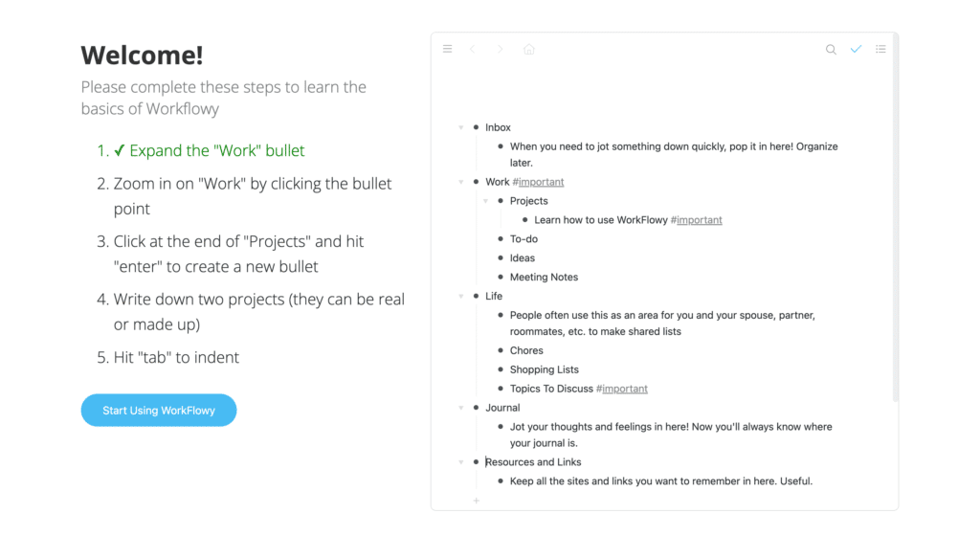The width and height of the screenshot is (980, 536).
Task: Click the Inbox bullet point
Action: [476, 127]
